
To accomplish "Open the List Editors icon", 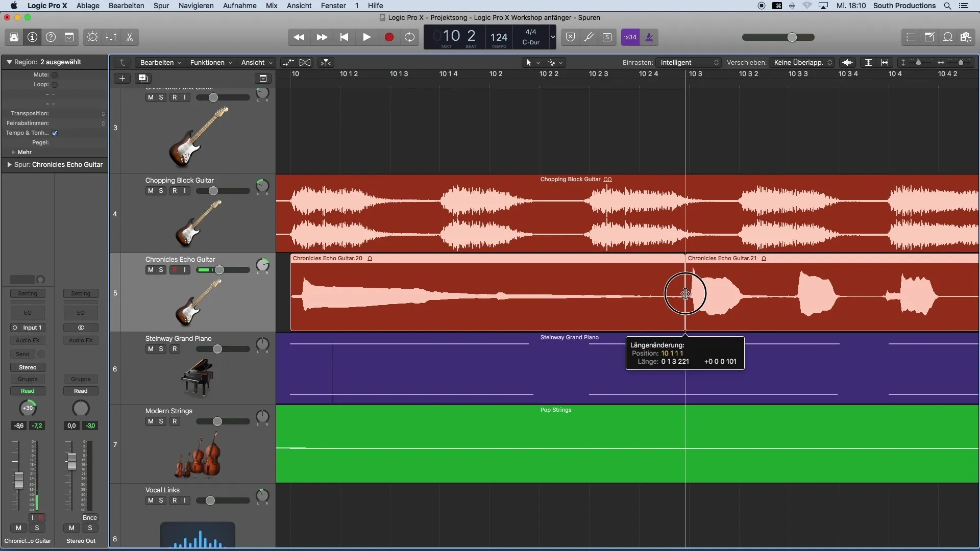I will tap(911, 37).
